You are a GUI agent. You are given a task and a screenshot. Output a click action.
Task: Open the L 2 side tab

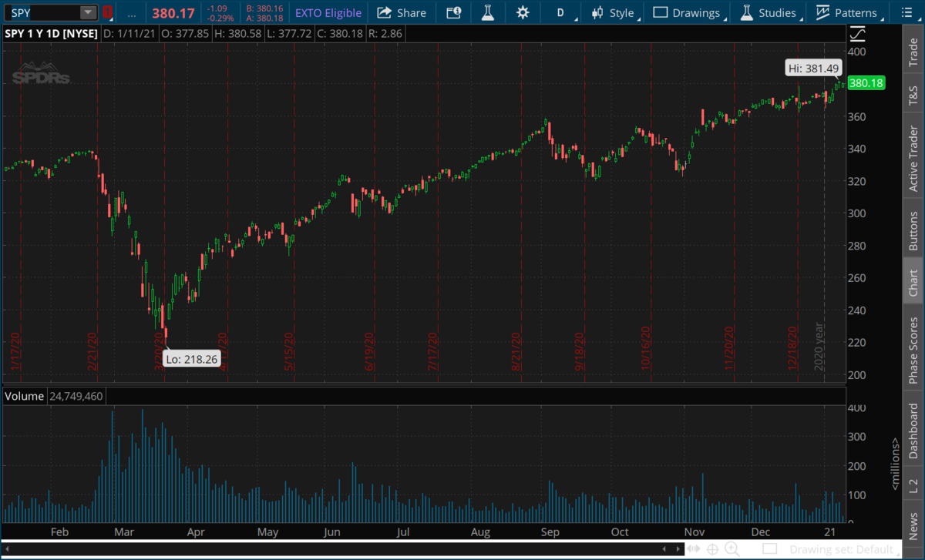point(913,486)
